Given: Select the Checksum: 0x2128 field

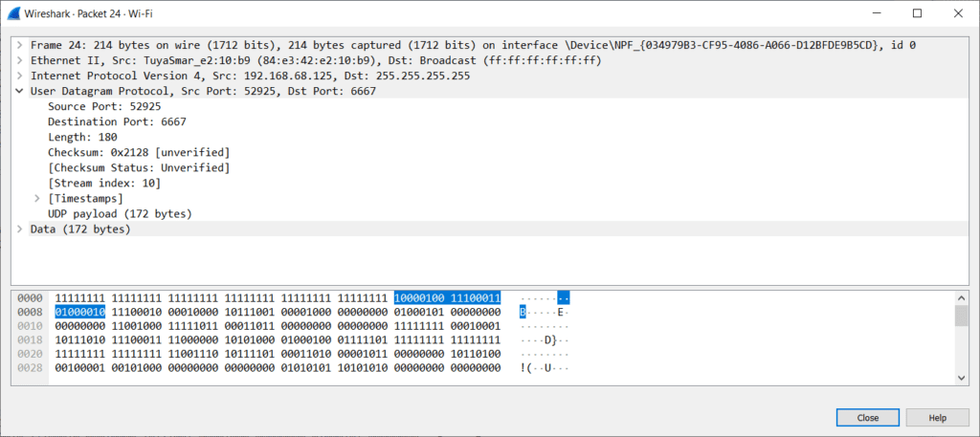Looking at the screenshot, I should pyautogui.click(x=139, y=152).
